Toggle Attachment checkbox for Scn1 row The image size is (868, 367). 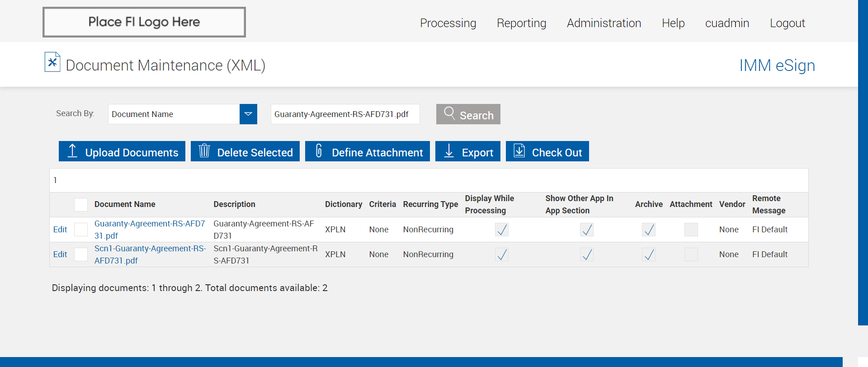click(691, 254)
